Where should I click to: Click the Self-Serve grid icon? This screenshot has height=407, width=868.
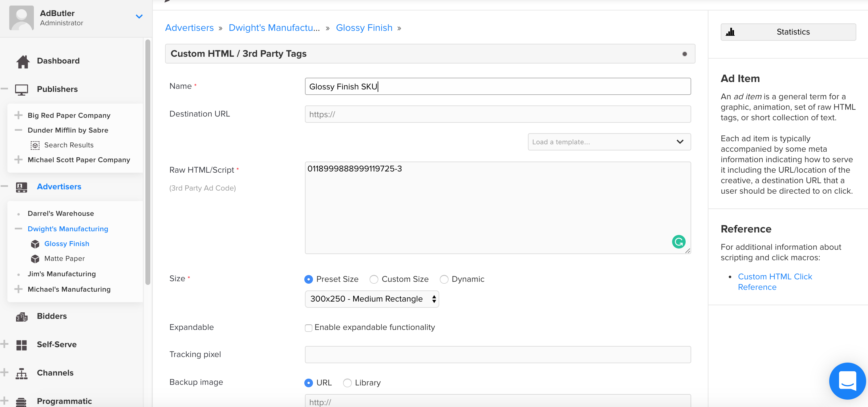click(22, 345)
